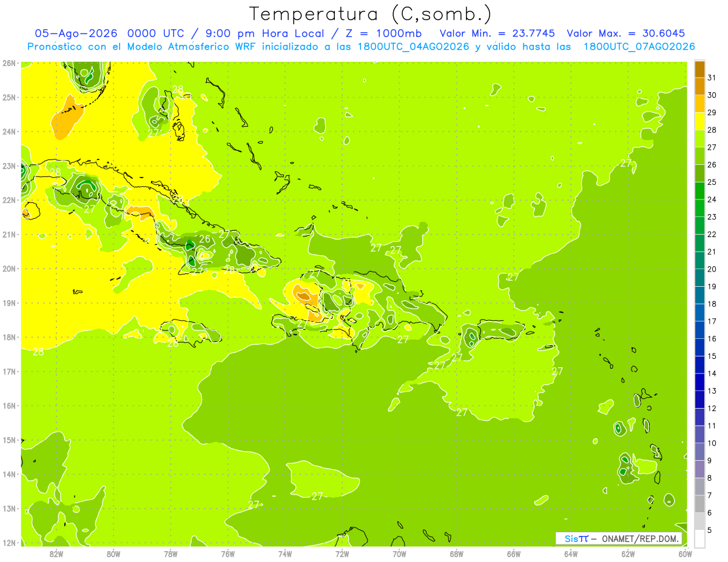Click the '1800UTC_07AGO2026' valid-until time

[x=639, y=47]
